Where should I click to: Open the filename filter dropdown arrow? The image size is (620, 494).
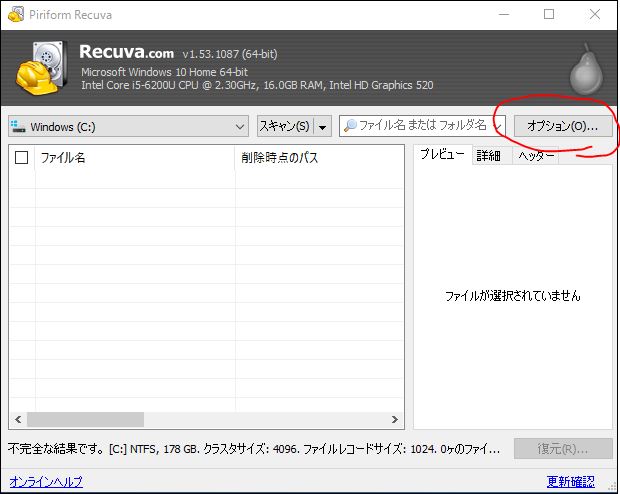499,126
